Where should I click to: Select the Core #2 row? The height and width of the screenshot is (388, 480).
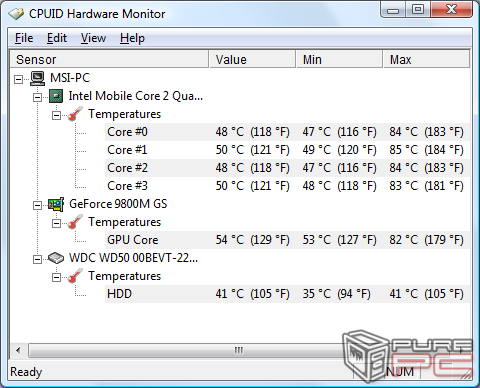[x=287, y=168]
